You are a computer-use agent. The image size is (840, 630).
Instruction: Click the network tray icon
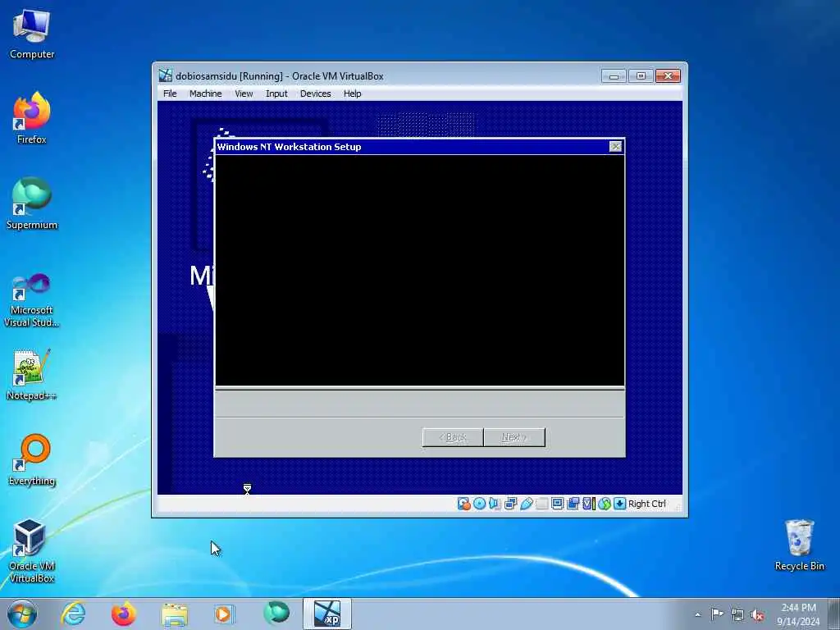pyautogui.click(x=737, y=615)
